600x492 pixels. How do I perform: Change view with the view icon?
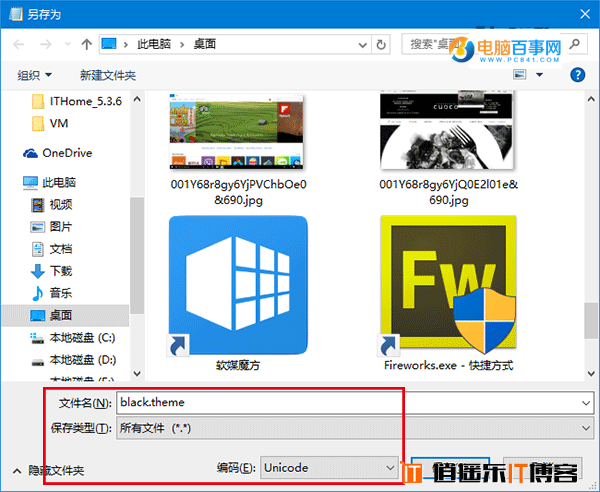[x=520, y=74]
